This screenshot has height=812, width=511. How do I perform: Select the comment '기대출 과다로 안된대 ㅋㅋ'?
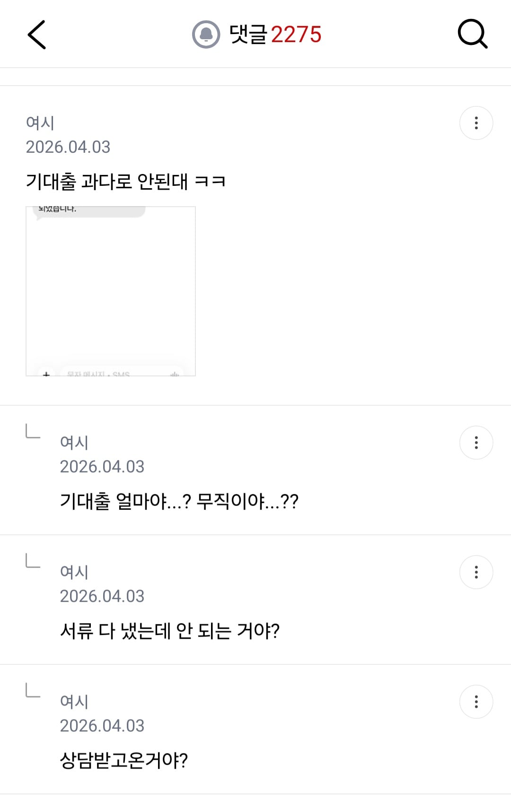point(125,182)
